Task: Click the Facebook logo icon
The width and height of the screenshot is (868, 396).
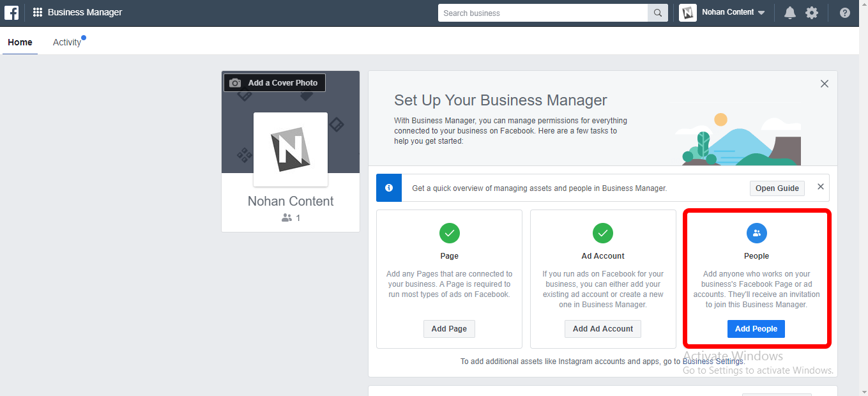Action: click(11, 12)
